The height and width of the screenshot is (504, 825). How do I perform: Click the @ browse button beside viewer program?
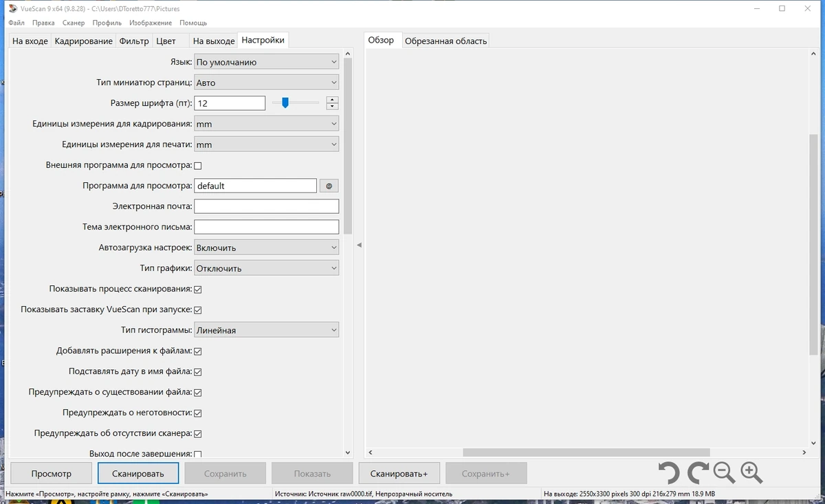point(329,186)
